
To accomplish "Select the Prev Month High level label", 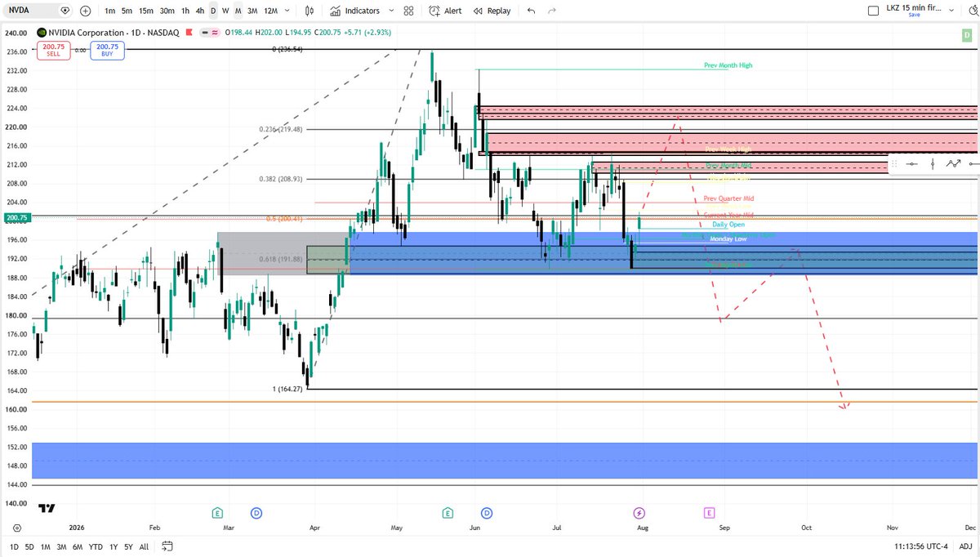I will click(x=728, y=65).
